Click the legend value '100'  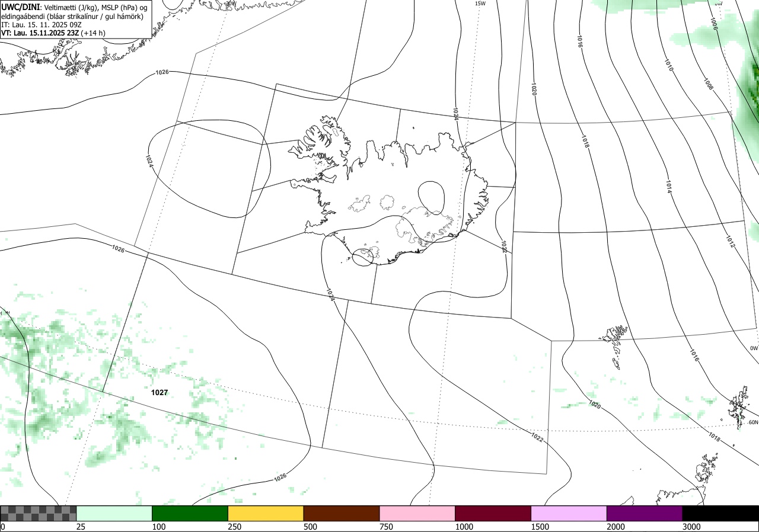click(x=159, y=527)
